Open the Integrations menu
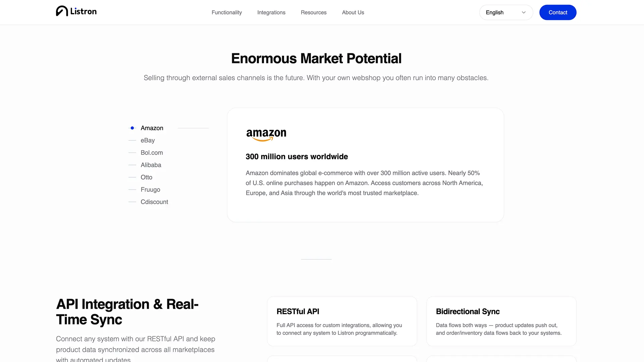The width and height of the screenshot is (644, 362). pyautogui.click(x=271, y=12)
